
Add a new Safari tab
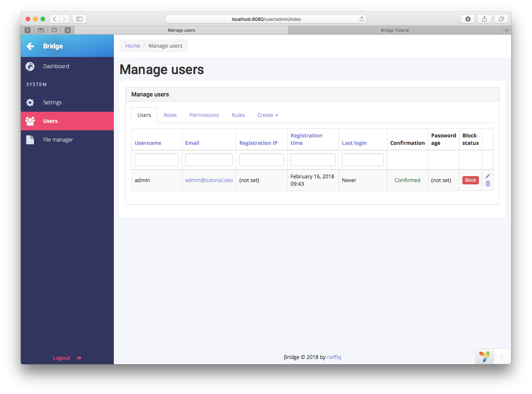coord(507,31)
